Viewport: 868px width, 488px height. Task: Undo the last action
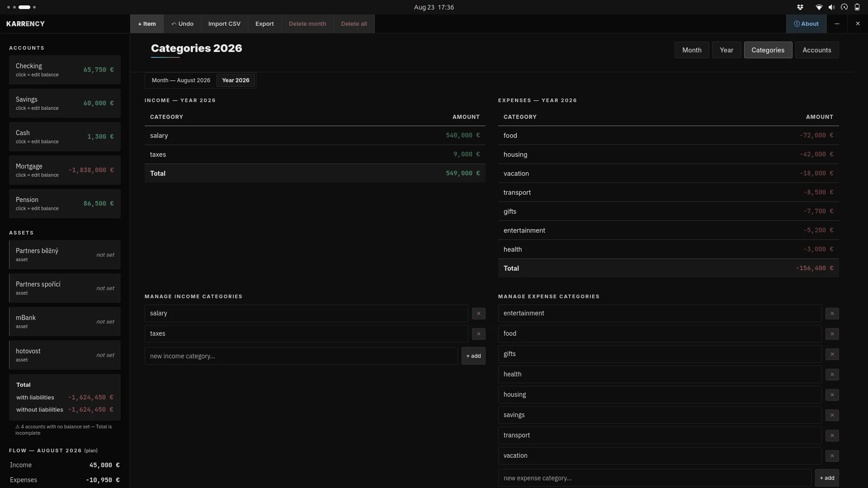coord(182,24)
